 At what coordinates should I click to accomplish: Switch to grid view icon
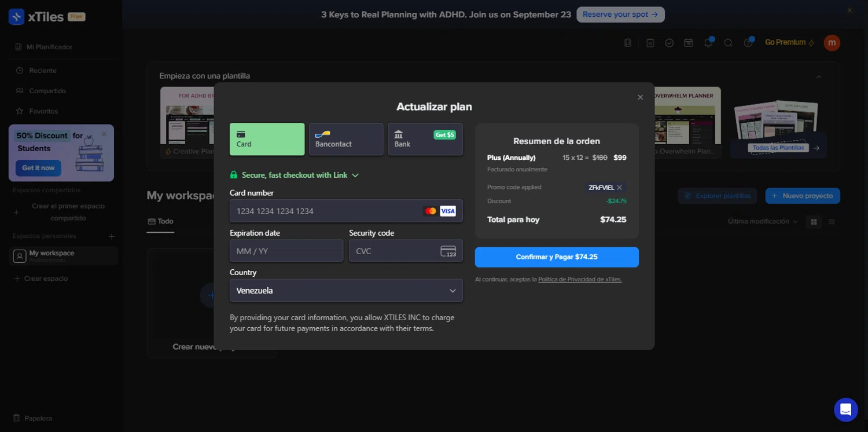[x=814, y=222]
